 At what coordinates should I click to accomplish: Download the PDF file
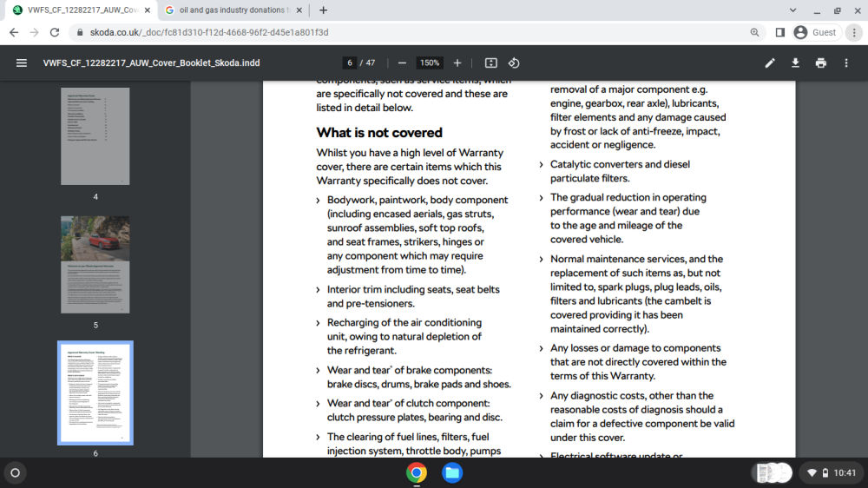[795, 63]
